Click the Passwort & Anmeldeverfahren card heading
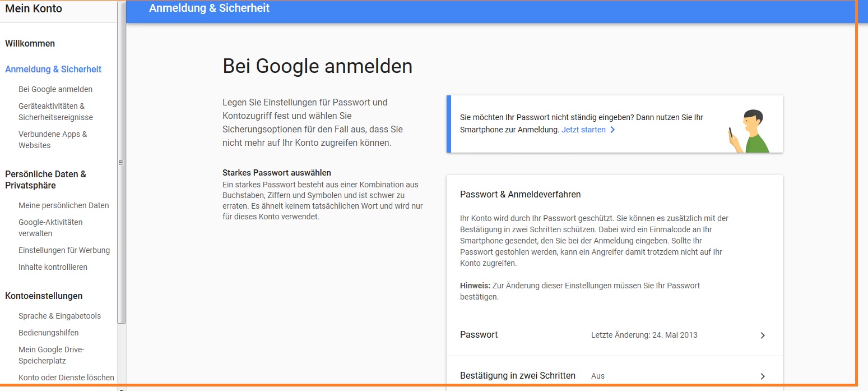868x391 pixels. click(x=520, y=195)
